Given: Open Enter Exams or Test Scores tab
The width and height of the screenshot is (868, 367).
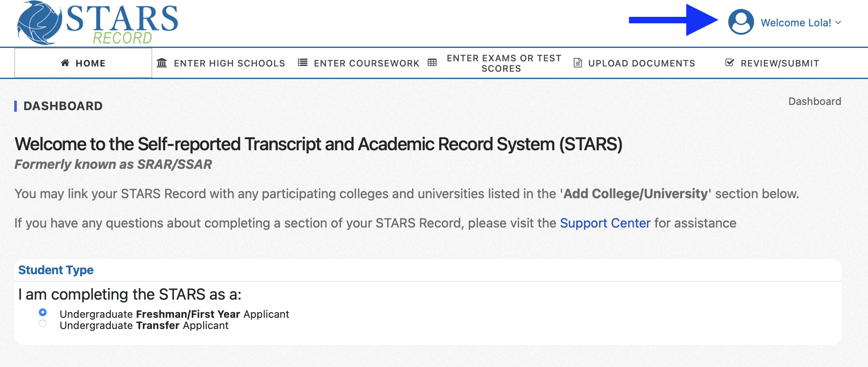Looking at the screenshot, I should [x=495, y=63].
